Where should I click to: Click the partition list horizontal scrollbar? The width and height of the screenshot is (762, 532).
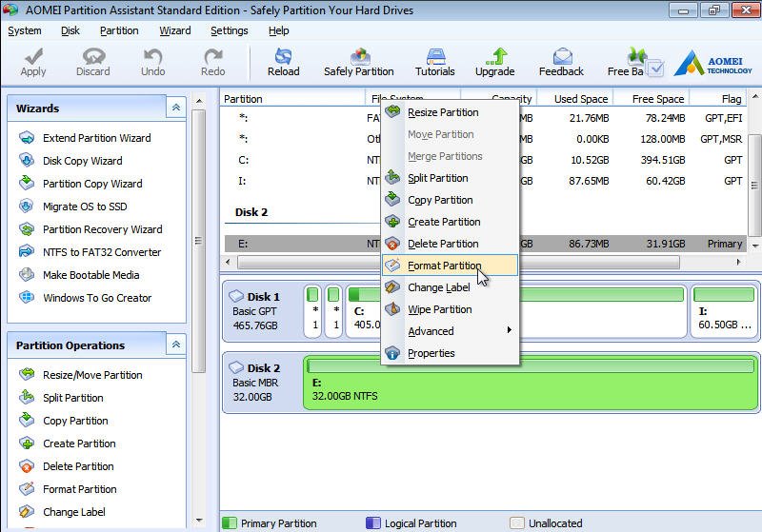click(x=458, y=262)
